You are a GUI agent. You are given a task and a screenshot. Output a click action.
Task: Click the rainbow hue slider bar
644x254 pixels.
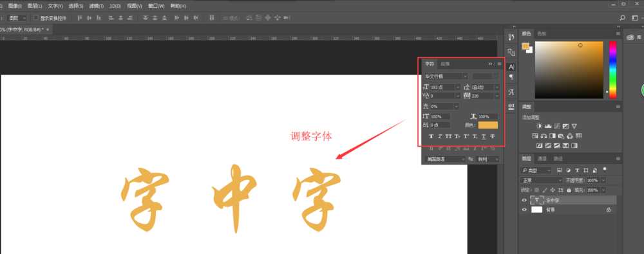click(x=612, y=69)
